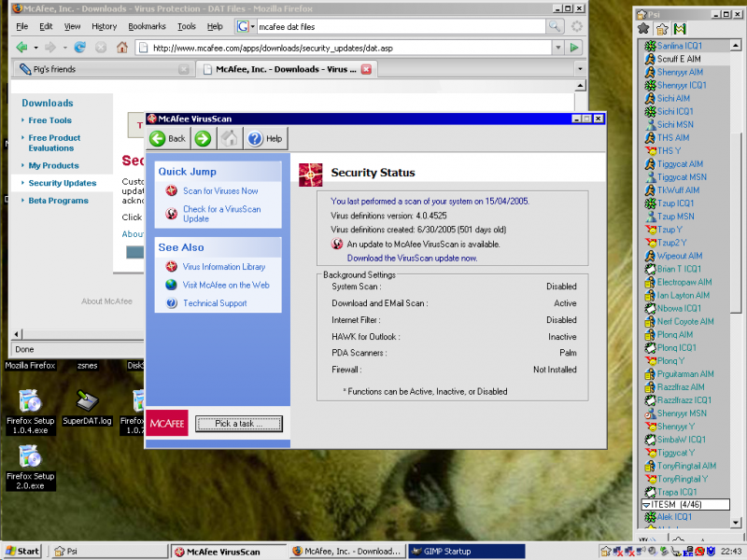747x560 pixels.
Task: Click the Firefox Home icon
Action: [122, 48]
